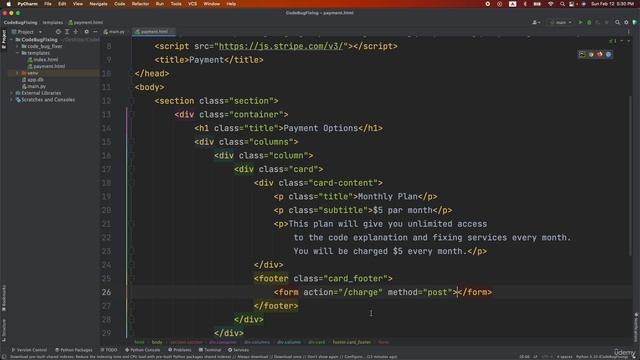Click the Wi-Fi status icon in menu bar

coord(551,4)
